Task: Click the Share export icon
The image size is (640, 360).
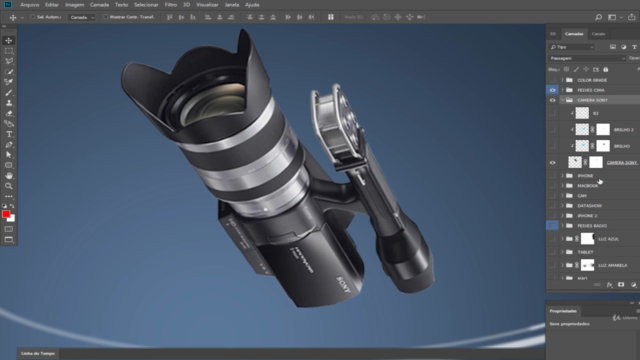Action: point(631,17)
